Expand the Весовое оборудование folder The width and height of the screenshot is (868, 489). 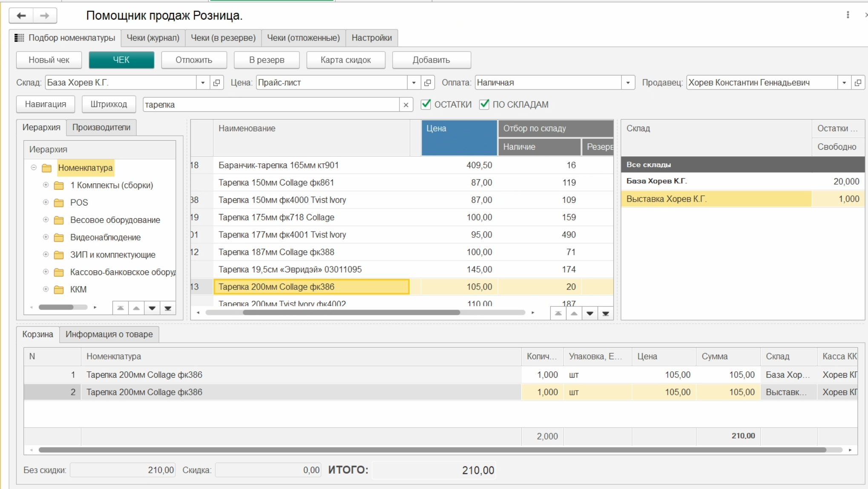(x=46, y=220)
